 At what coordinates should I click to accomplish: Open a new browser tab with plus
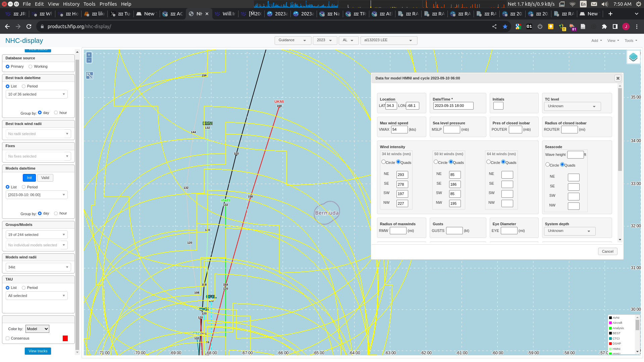tap(610, 14)
